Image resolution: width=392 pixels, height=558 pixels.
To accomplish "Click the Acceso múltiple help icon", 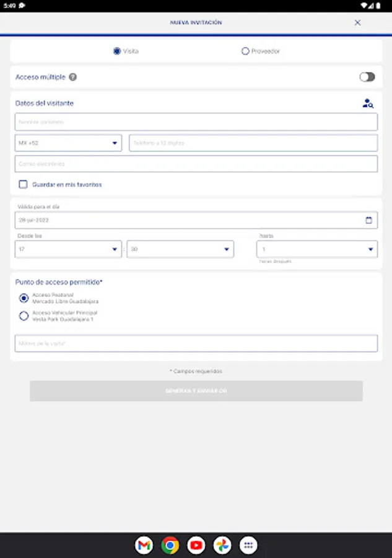I will 73,77.
